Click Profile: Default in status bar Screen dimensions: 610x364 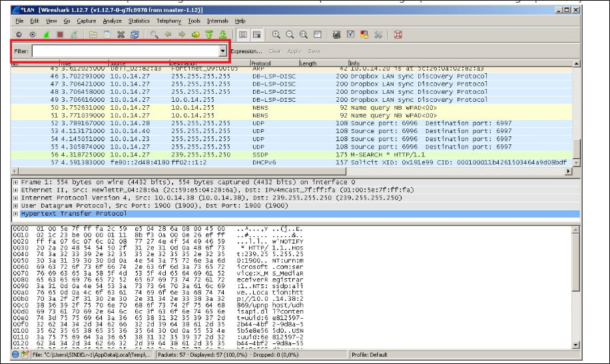click(x=369, y=355)
